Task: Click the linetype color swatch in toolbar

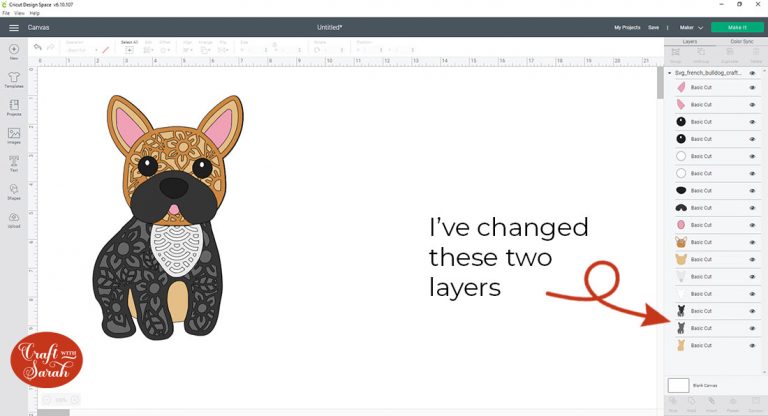Action: 105,50
